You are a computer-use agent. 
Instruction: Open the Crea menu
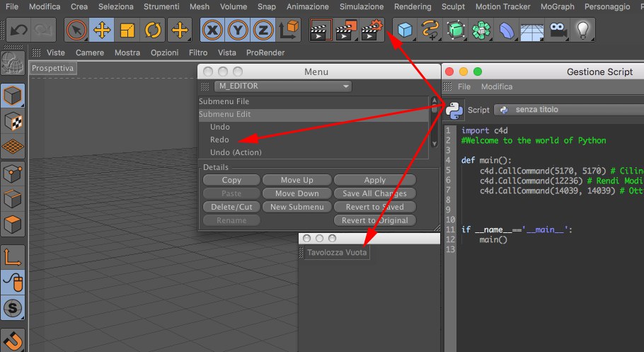pos(79,6)
